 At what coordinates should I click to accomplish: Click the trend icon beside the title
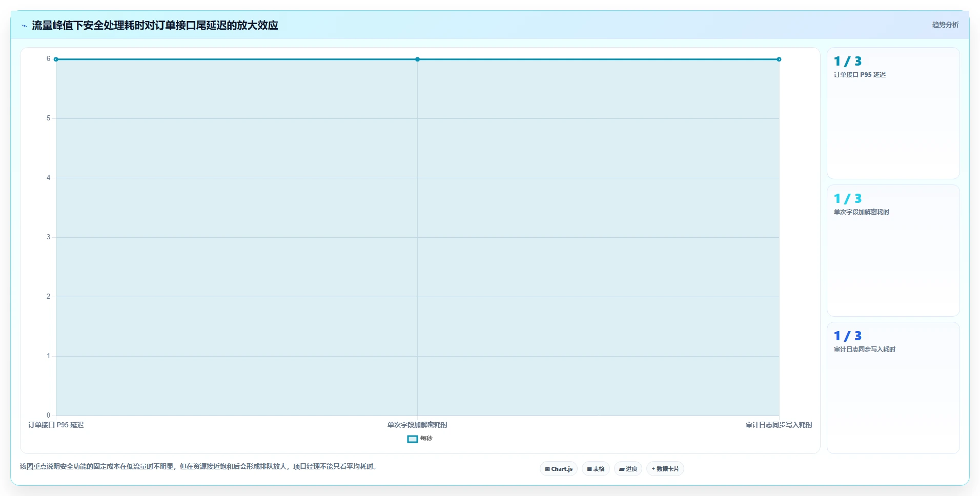coord(25,26)
